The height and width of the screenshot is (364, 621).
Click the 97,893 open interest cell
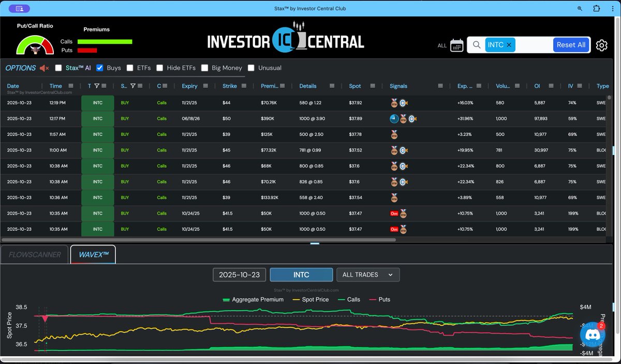[541, 118]
